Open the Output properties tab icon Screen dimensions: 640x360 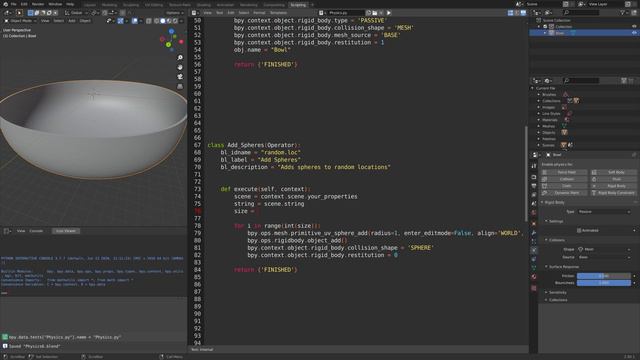coord(534,186)
